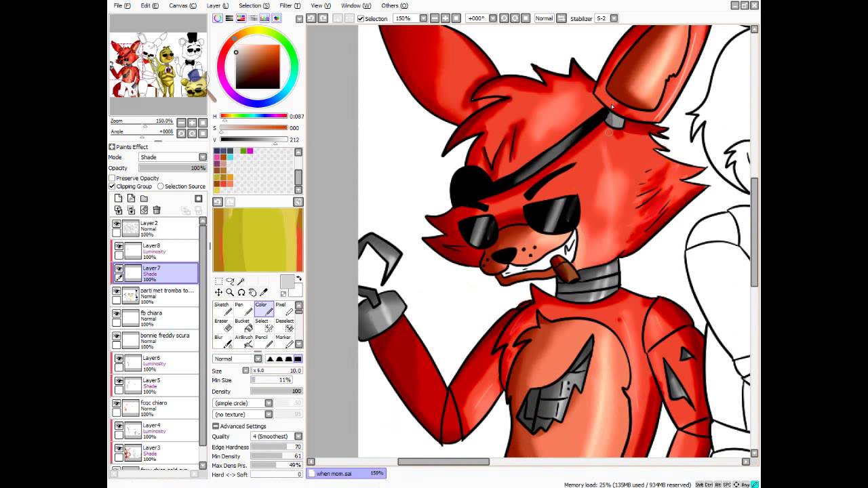Toggle the Selection checkbox in toolbar
The width and height of the screenshot is (868, 488).
coord(360,18)
